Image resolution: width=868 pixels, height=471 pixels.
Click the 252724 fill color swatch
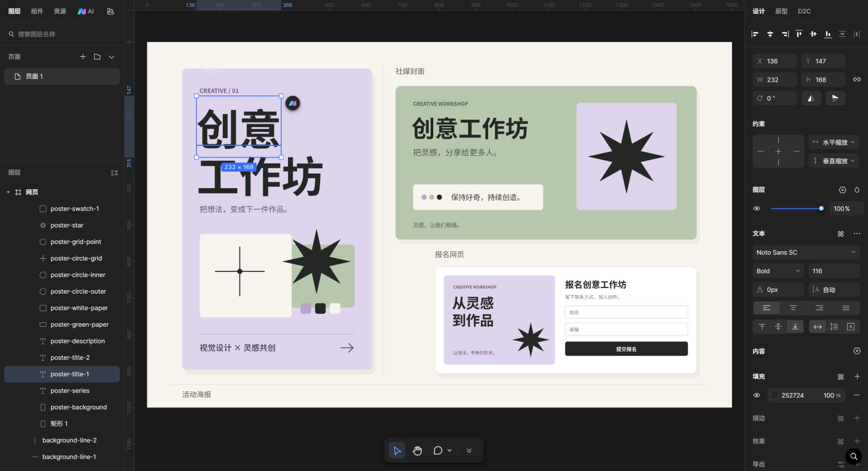774,396
